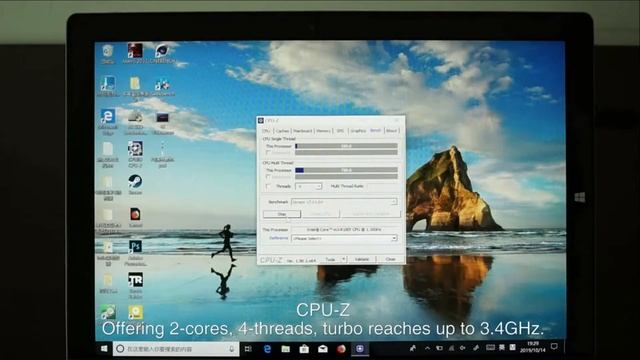Click the Tools button in CPU-Z
Image resolution: width=640 pixels, height=360 pixels.
tap(330, 259)
